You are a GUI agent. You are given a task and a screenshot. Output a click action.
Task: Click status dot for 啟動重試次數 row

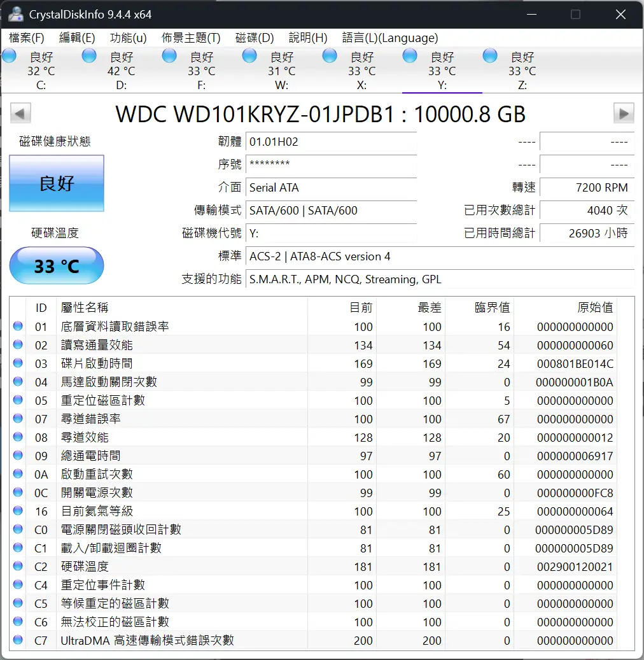pos(18,474)
